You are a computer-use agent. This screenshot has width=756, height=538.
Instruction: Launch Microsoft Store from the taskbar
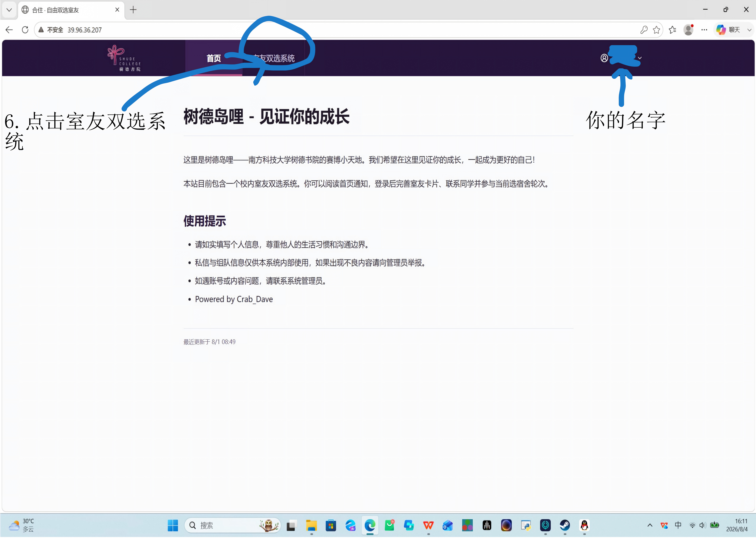[331, 525]
